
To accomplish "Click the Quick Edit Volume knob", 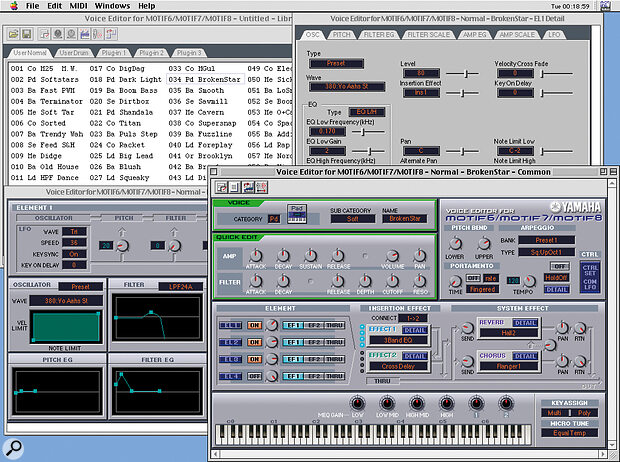I will pos(392,256).
